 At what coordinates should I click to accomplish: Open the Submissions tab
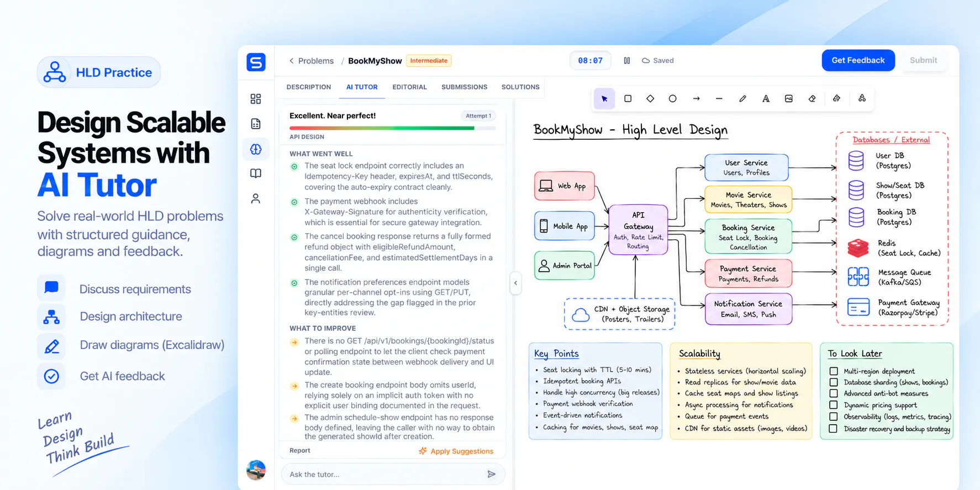pyautogui.click(x=464, y=87)
